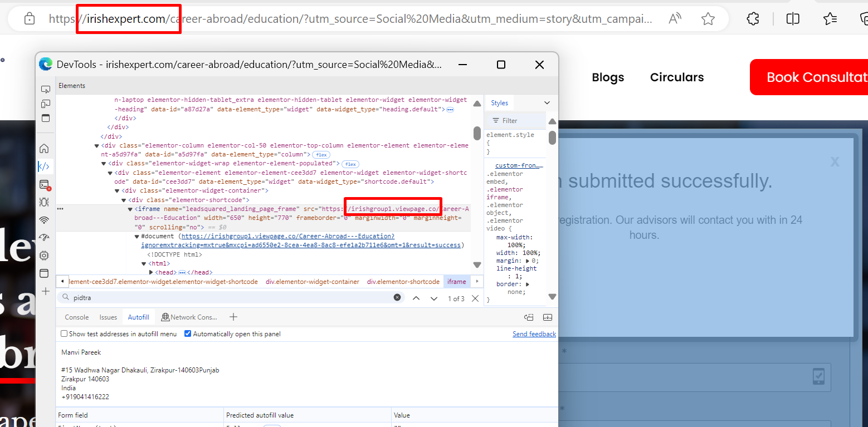Click the Read aloud icon in address bar
868x427 pixels.
(675, 19)
